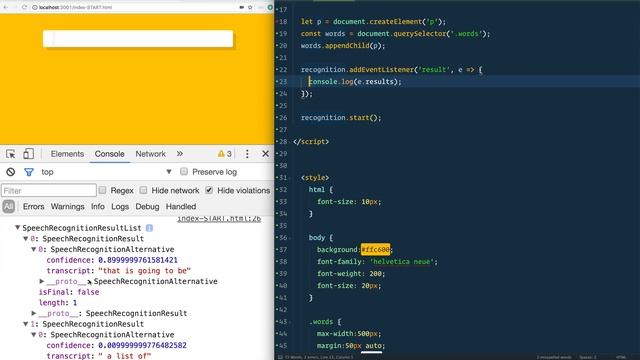Screen dimensions: 640x360
Task: Open the index-START.html source link
Action: click(219, 219)
